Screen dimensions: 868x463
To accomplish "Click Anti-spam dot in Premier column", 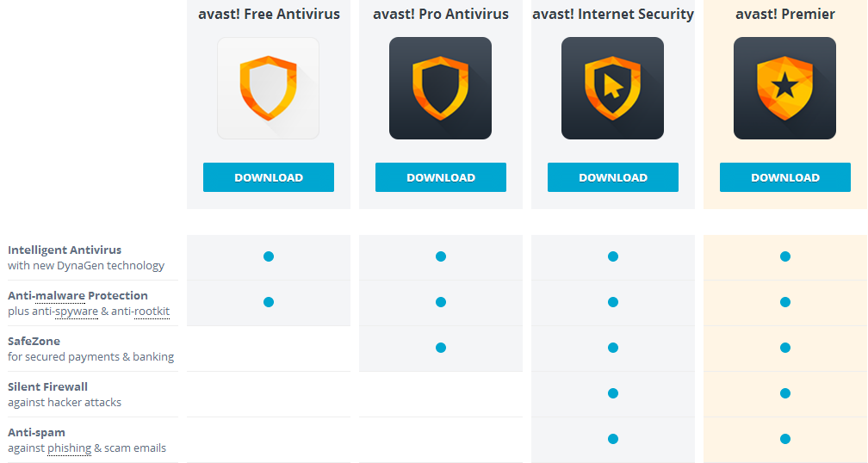I will (x=785, y=439).
